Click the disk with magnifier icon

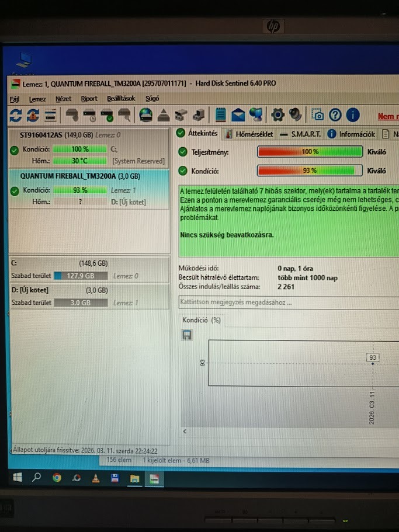[x=124, y=116]
